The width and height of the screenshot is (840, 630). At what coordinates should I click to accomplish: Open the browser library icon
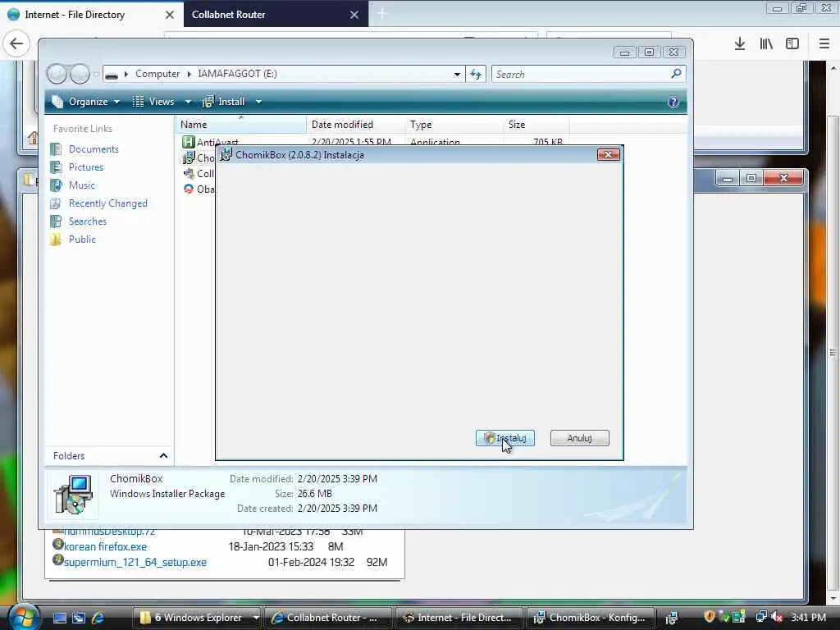click(766, 43)
